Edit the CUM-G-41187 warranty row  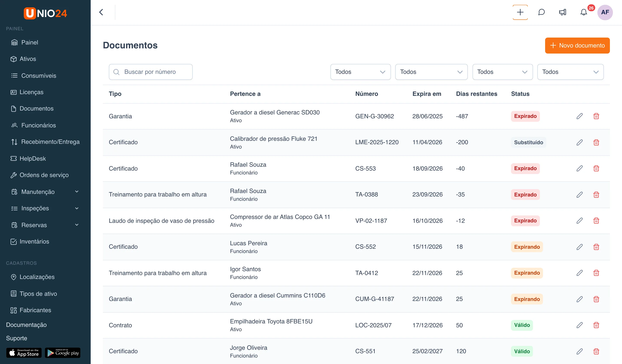(579, 299)
